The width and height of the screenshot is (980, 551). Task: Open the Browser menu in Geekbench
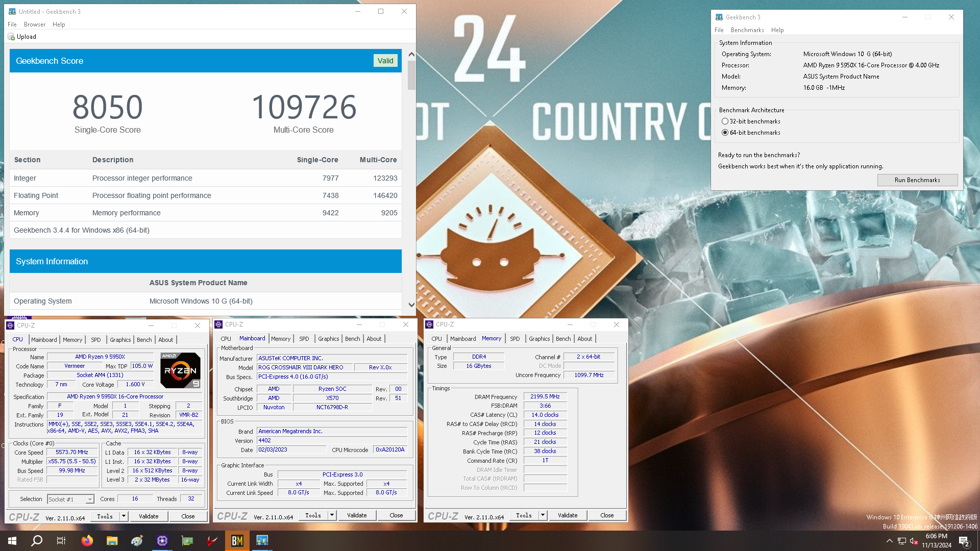35,24
